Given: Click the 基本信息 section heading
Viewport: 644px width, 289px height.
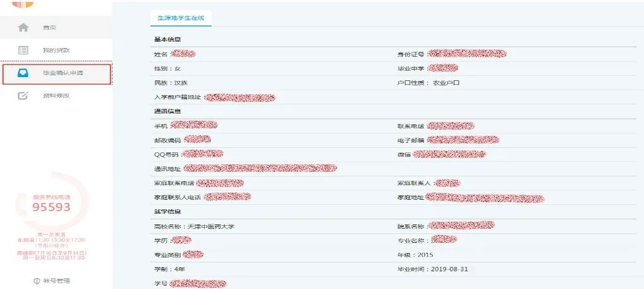Looking at the screenshot, I should (163, 39).
